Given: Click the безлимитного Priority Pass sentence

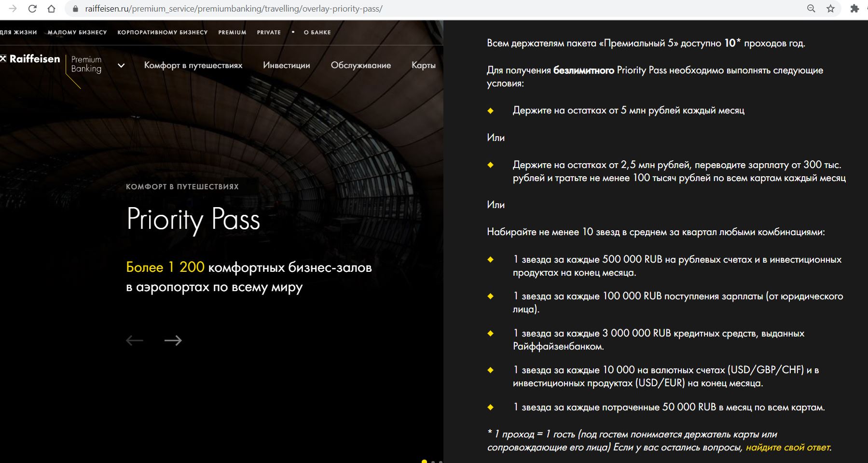Looking at the screenshot, I should tap(655, 77).
